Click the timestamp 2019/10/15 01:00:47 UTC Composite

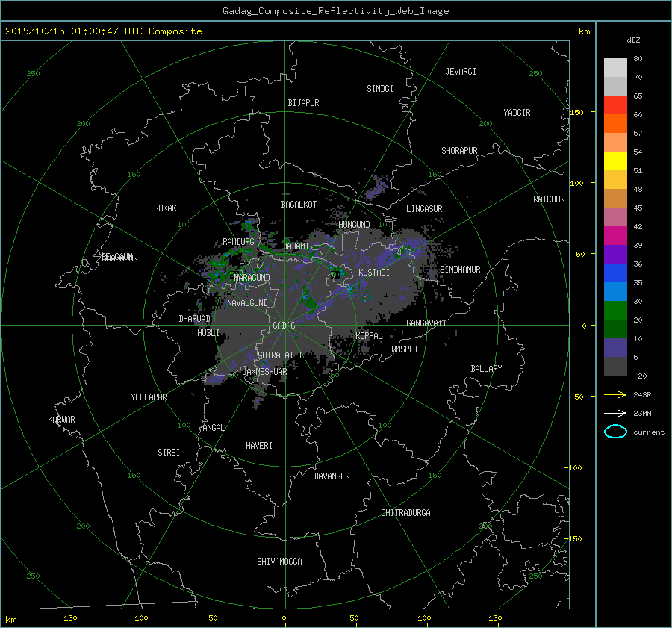(103, 31)
